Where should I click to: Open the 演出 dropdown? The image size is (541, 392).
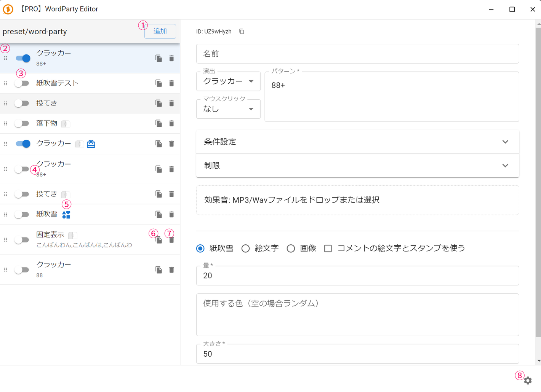click(x=228, y=81)
